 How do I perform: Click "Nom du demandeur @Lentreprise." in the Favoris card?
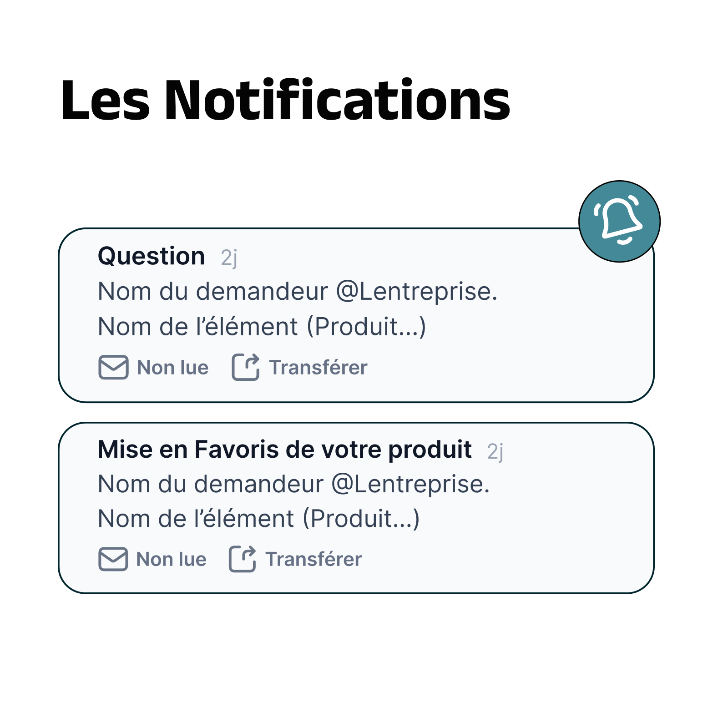[293, 484]
